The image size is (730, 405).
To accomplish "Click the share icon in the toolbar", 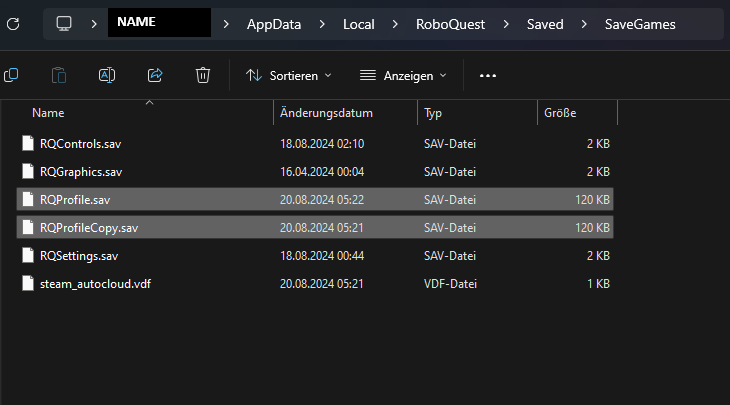I will click(x=155, y=75).
